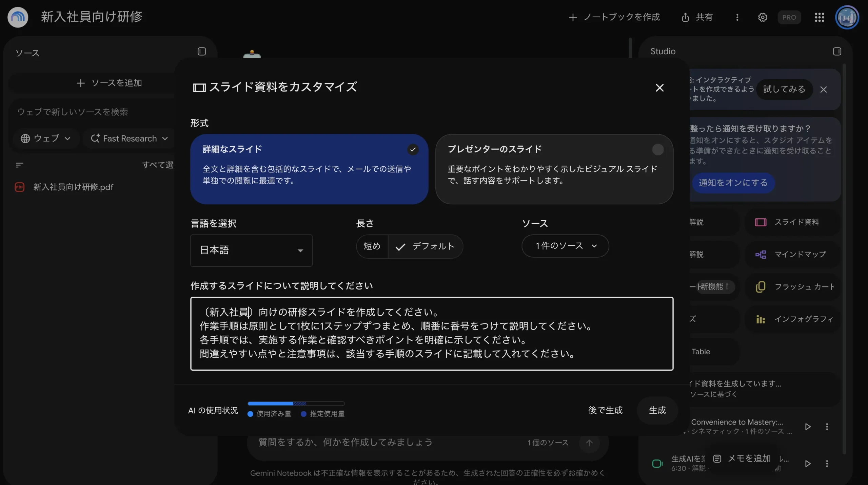Click the 生成 button in dialog

(x=657, y=410)
